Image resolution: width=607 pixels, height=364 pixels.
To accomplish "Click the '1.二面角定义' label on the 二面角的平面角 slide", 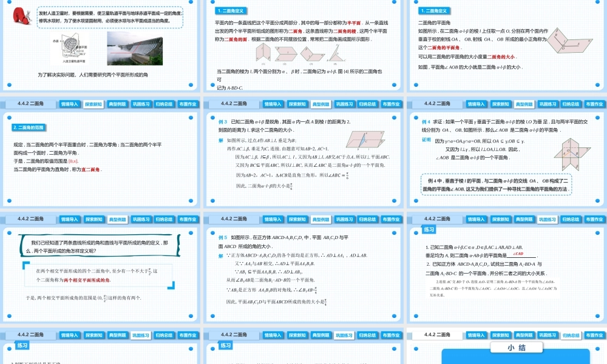I will pos(435,11).
